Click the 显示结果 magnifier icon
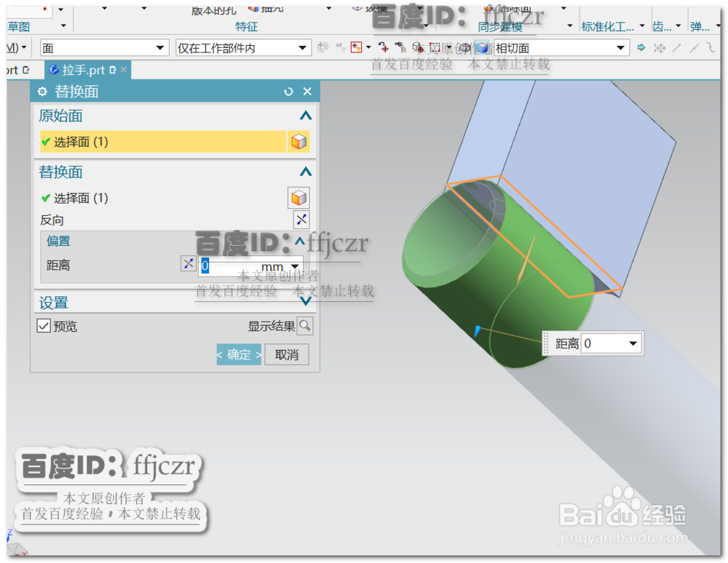Image resolution: width=728 pixels, height=563 pixels. coord(304,326)
